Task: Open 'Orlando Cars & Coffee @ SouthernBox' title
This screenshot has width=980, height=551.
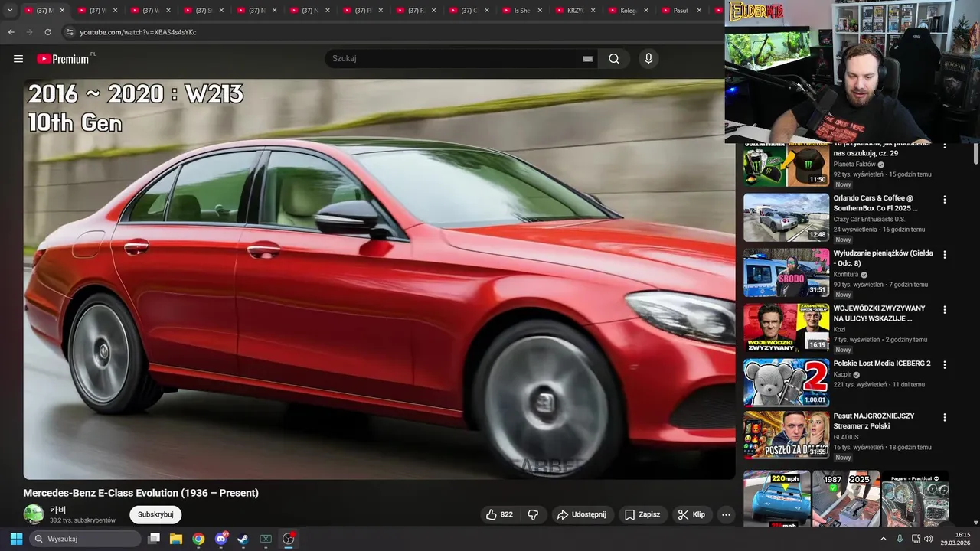Action: [875, 203]
